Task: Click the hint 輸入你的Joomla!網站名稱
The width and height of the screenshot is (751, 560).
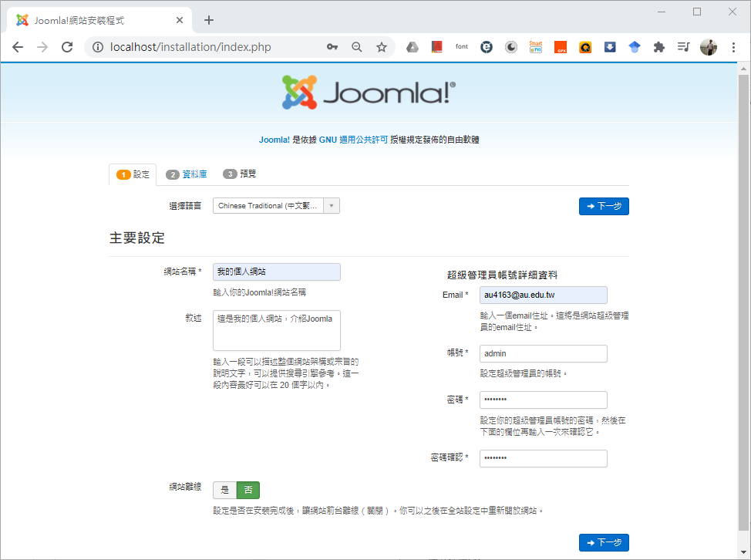Action: point(260,292)
